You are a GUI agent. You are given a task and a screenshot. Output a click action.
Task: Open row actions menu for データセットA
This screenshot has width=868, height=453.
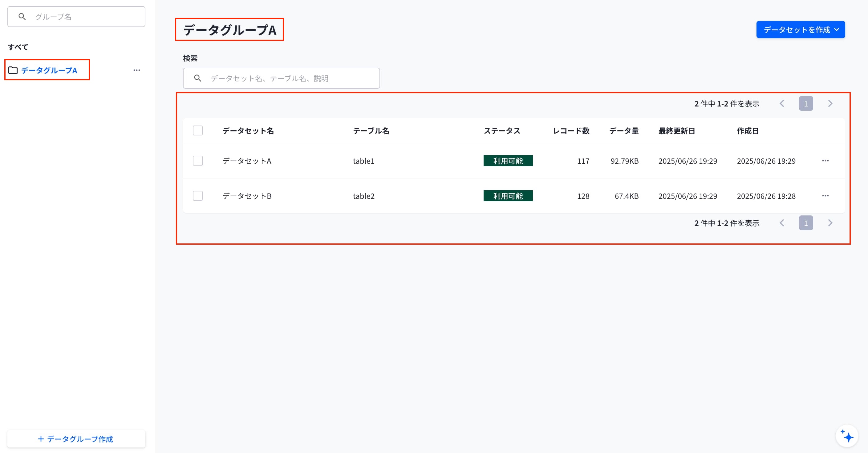point(825,161)
